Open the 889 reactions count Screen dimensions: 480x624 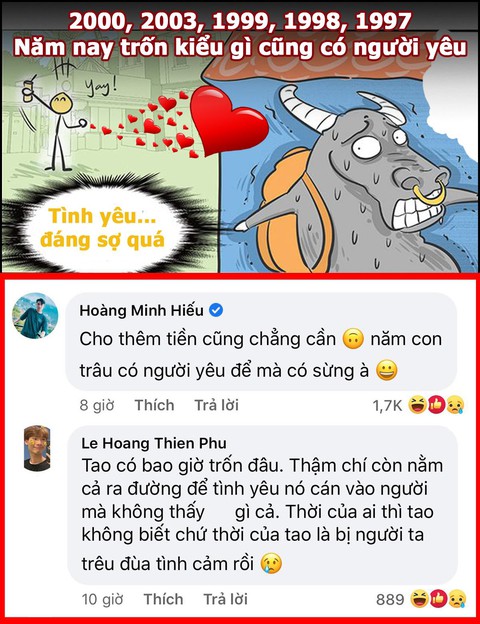click(390, 599)
